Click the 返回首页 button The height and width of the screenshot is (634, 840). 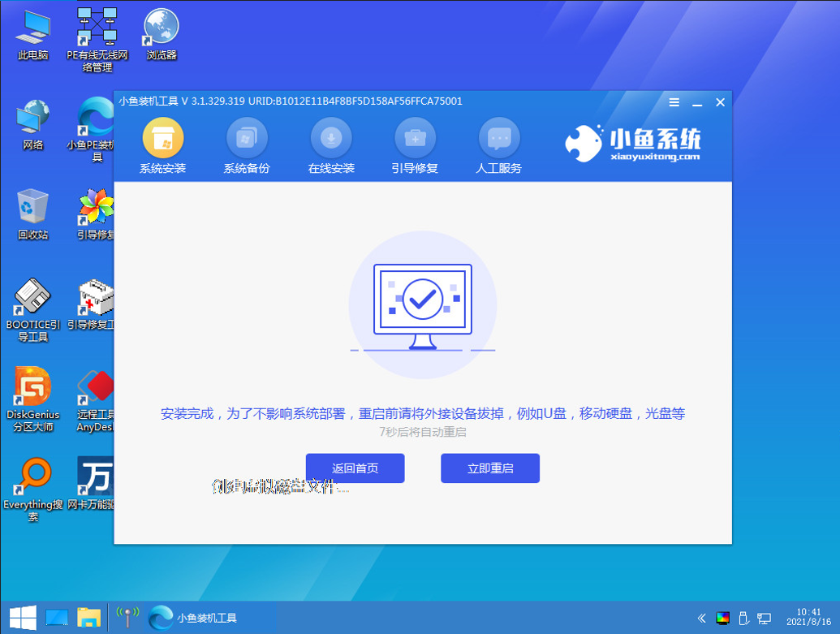pos(355,468)
